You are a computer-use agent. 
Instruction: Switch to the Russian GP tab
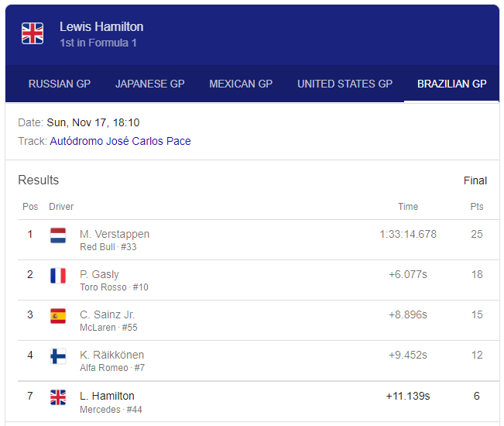[x=60, y=84]
